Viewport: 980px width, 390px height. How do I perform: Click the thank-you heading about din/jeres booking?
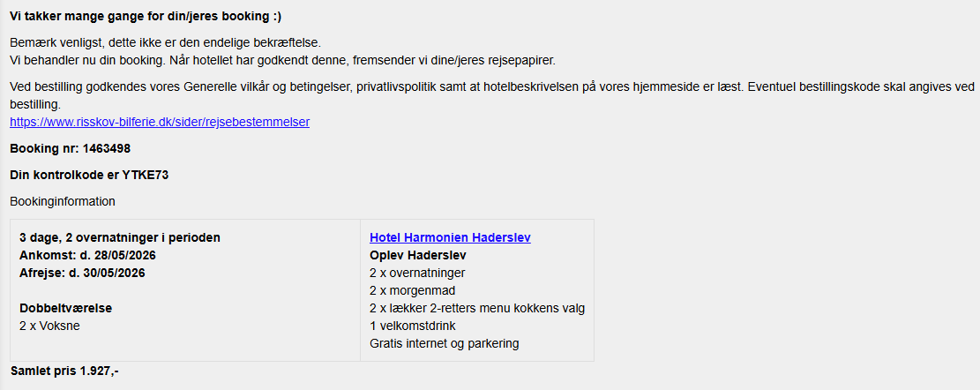click(x=146, y=17)
